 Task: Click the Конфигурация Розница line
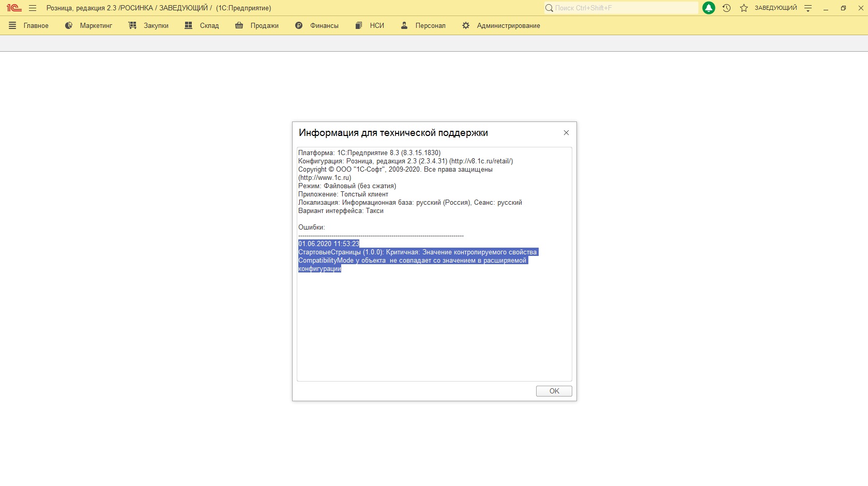(405, 161)
